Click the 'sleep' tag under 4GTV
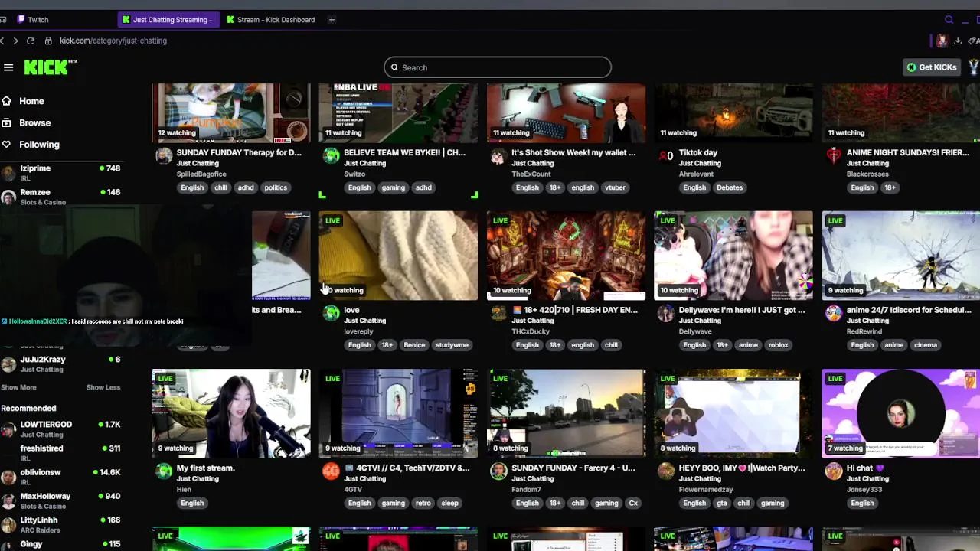Viewport: 980px width, 551px height. point(449,503)
